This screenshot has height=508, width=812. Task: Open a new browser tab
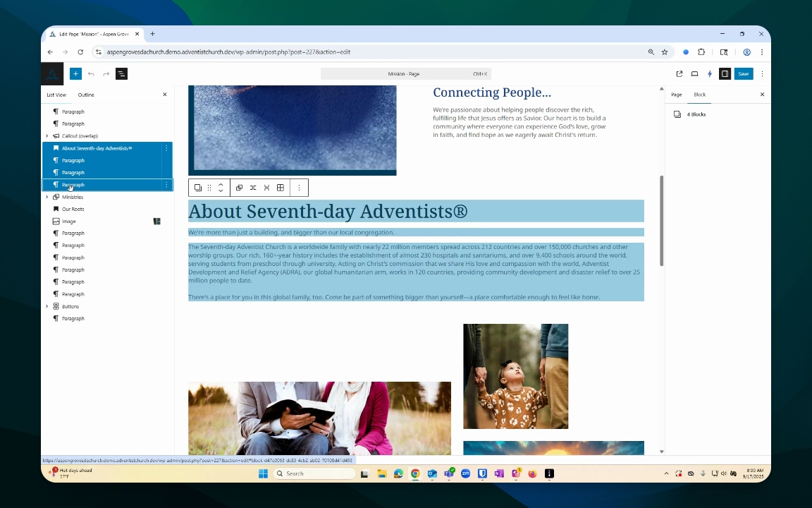click(x=152, y=34)
